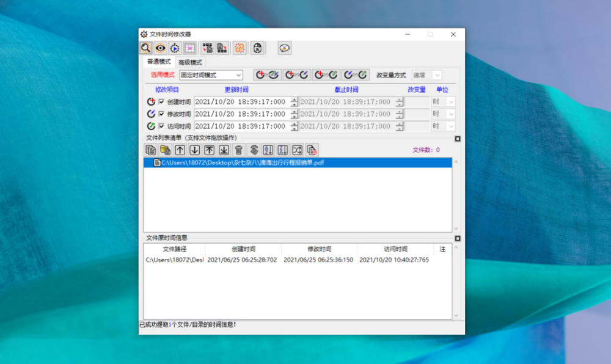This screenshot has height=364, width=611.
Task: Click the 创建时间 update time spinner
Action: [295, 101]
